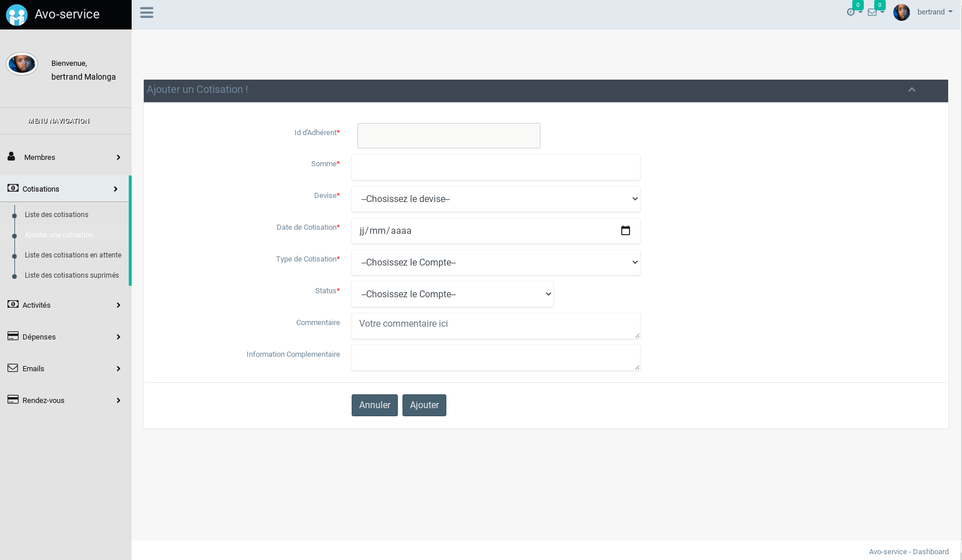The width and height of the screenshot is (962, 560).
Task: Click the Emails envelope sidebar icon
Action: point(13,368)
